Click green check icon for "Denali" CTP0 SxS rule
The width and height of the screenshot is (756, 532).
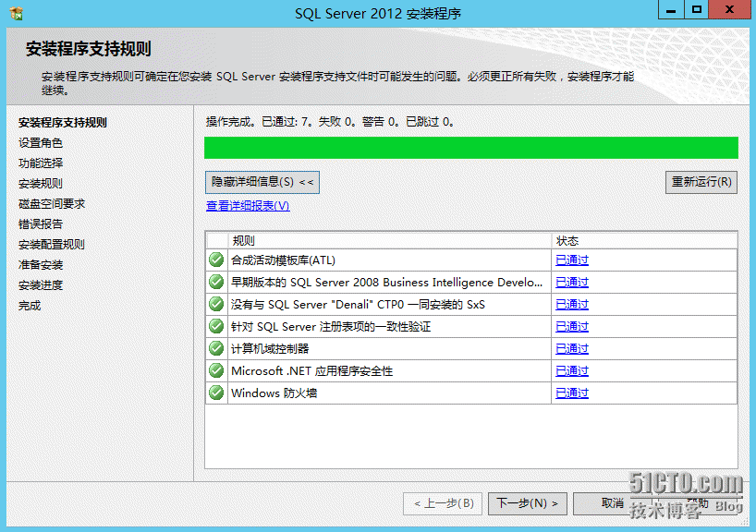(216, 304)
